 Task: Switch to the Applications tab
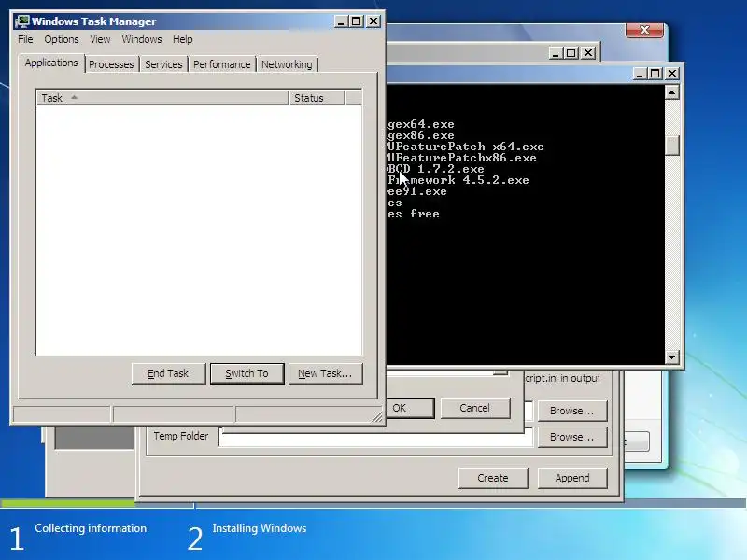pos(51,63)
